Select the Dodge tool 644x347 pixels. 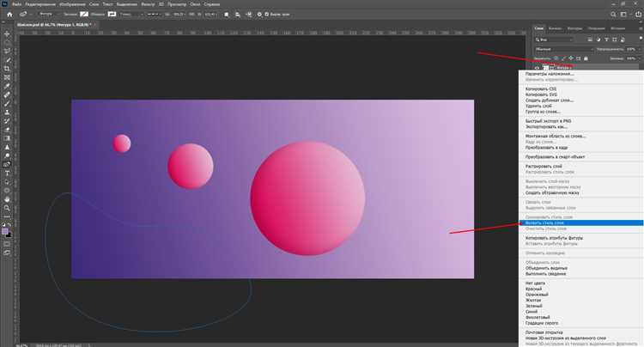7,155
